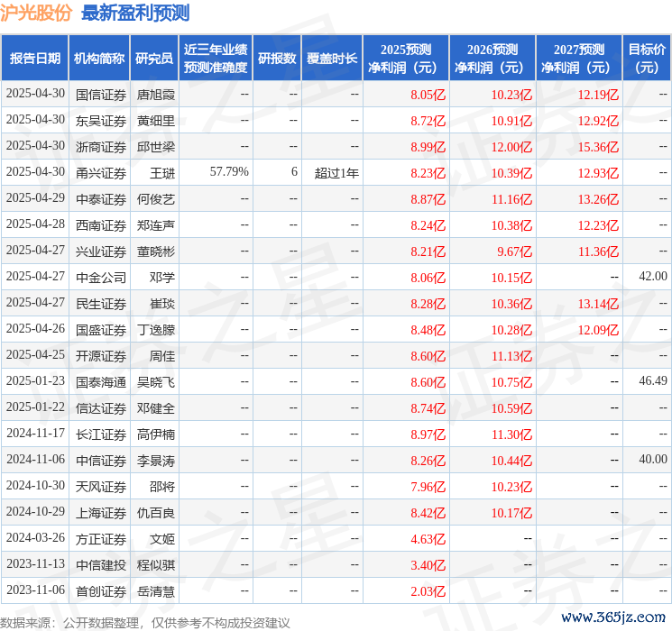Click target price 40.00
Viewport: 672px width, 631px height.
pos(653,459)
